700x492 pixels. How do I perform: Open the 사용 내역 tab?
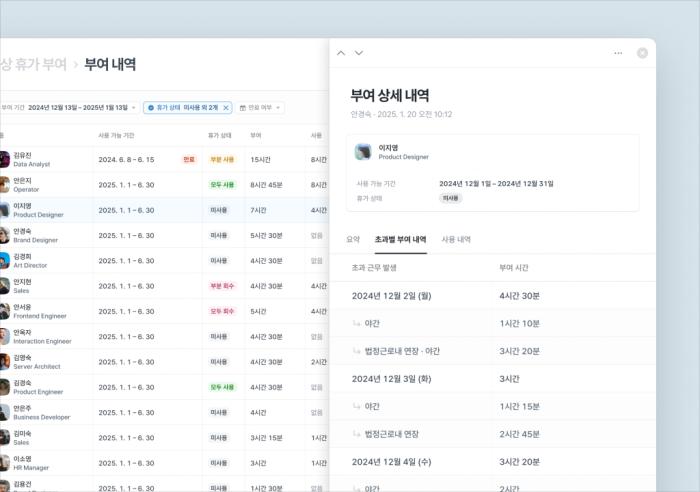(x=456, y=239)
